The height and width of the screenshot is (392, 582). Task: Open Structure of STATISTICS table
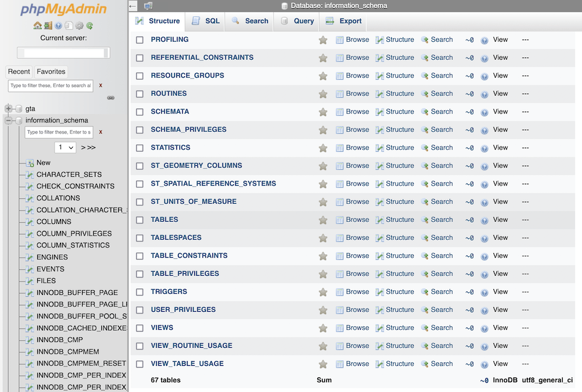[x=395, y=148]
